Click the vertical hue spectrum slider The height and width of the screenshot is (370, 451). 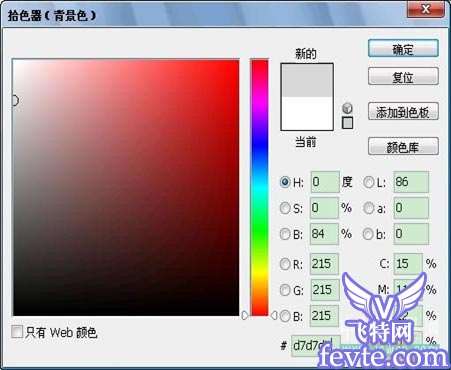pyautogui.click(x=260, y=187)
